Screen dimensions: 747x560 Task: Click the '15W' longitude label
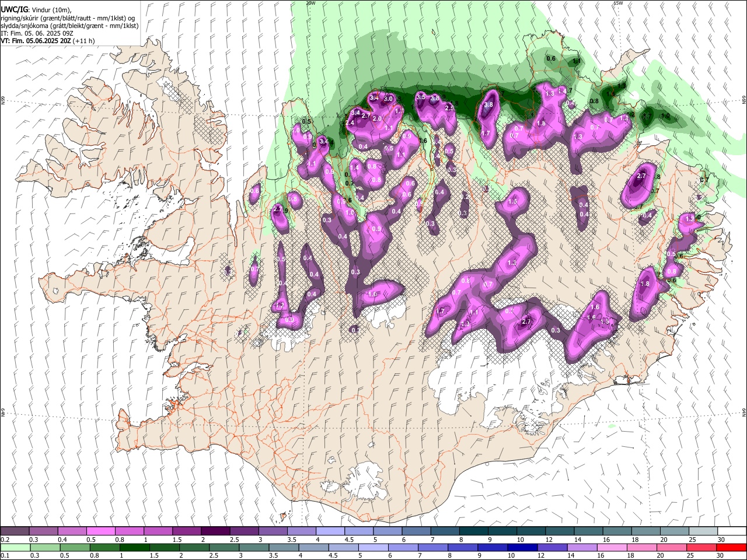[x=617, y=3]
